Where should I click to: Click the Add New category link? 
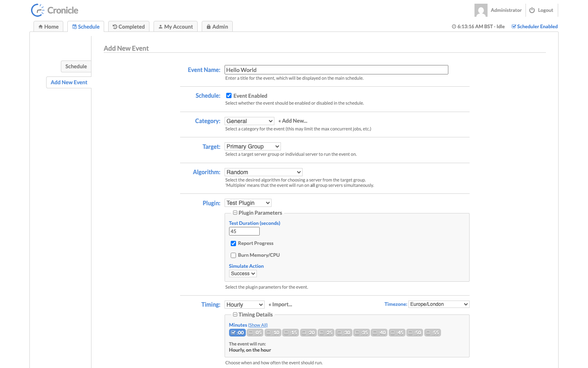293,121
